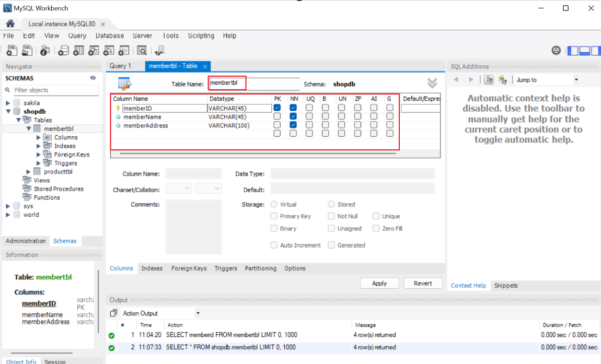This screenshot has height=364, width=601.
Task: Open the preferences gear icon at top right
Action: click(x=556, y=50)
